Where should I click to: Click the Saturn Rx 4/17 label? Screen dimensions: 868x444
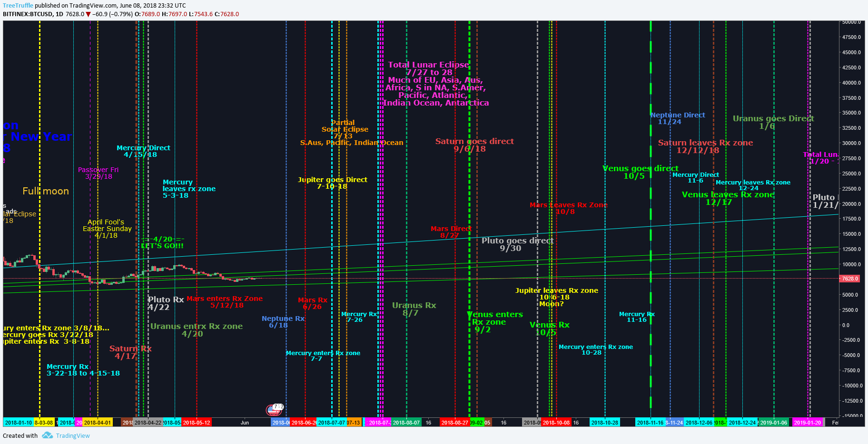pos(130,352)
